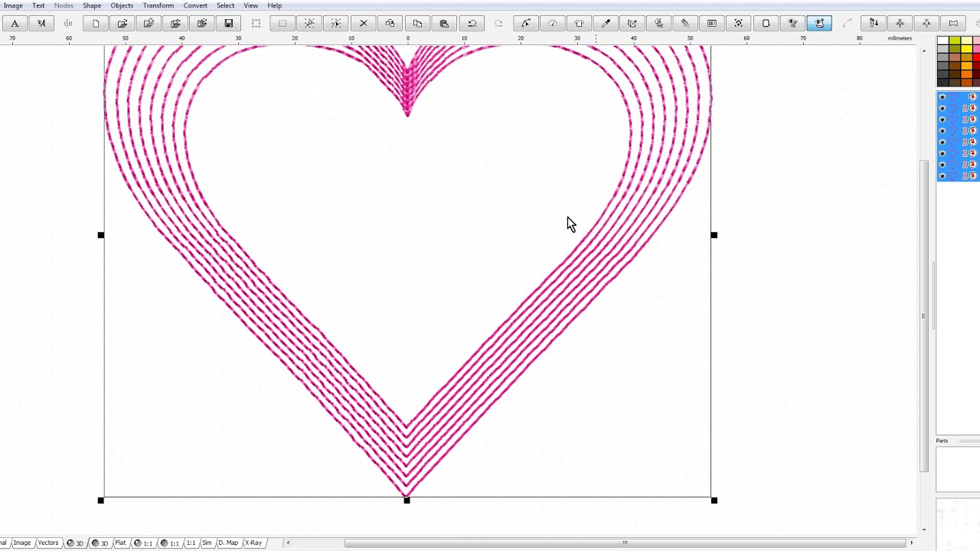This screenshot has height=551, width=980.
Task: Click the paste clipboard icon
Action: [x=444, y=23]
